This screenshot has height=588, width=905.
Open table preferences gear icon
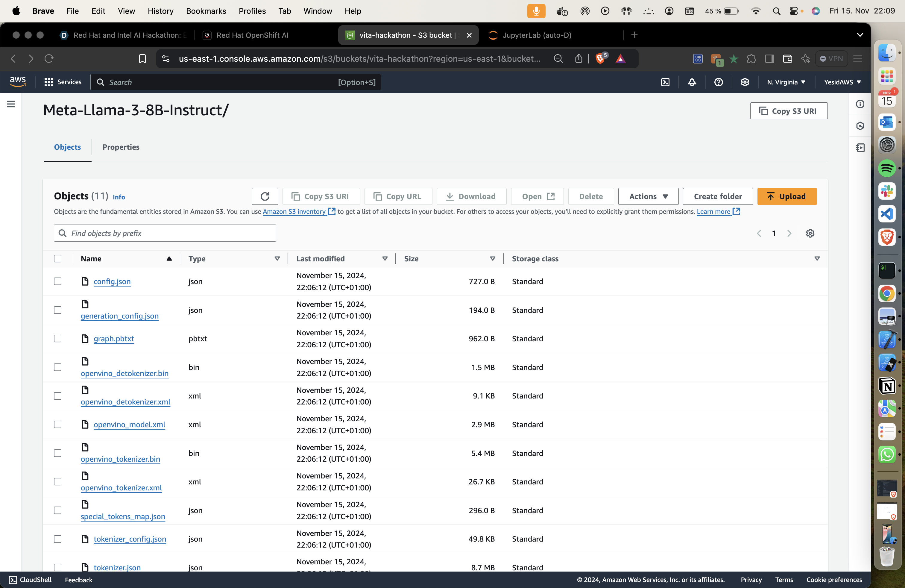pyautogui.click(x=810, y=233)
